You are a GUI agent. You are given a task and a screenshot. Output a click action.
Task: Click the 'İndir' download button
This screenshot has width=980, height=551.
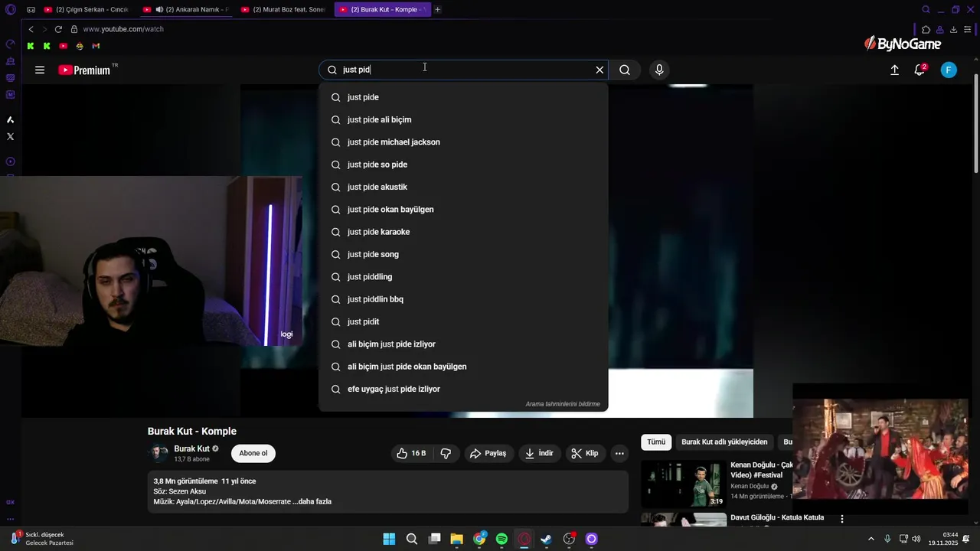click(x=539, y=453)
